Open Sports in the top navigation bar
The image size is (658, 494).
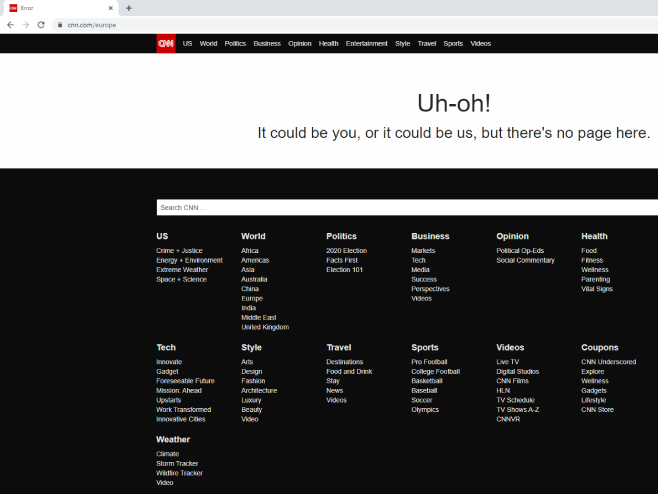coord(453,44)
